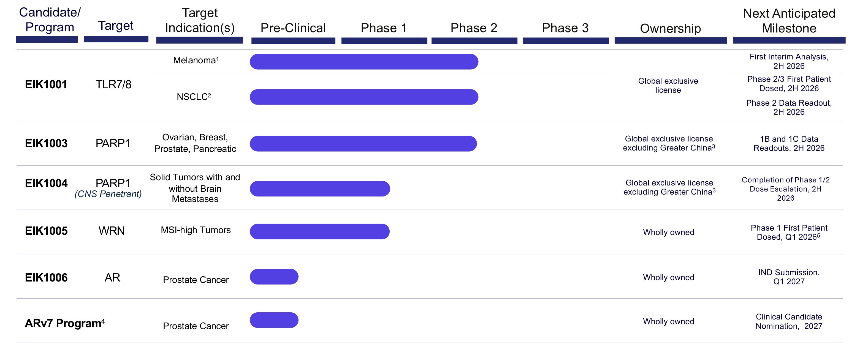Click the EIK1004 progress bar

click(x=319, y=188)
